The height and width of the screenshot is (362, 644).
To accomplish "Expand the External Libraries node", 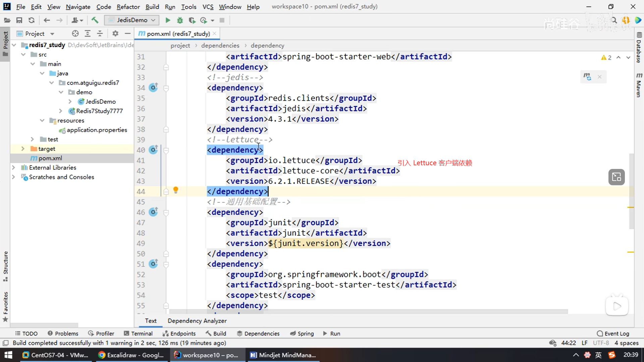I will pos(13,167).
